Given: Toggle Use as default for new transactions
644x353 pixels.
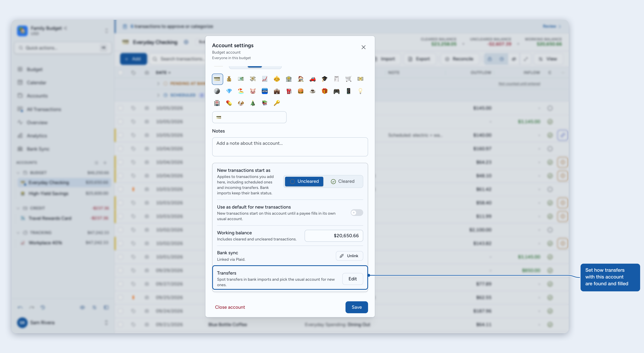Looking at the screenshot, I should pos(357,213).
